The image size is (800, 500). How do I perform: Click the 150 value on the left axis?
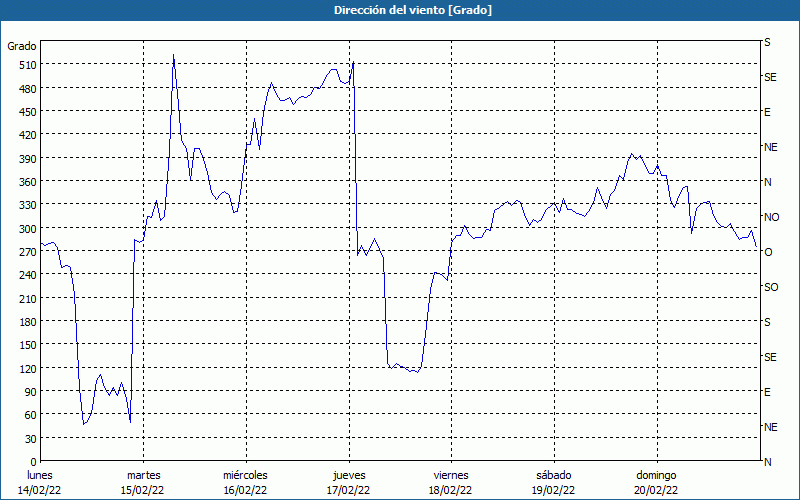pos(28,345)
